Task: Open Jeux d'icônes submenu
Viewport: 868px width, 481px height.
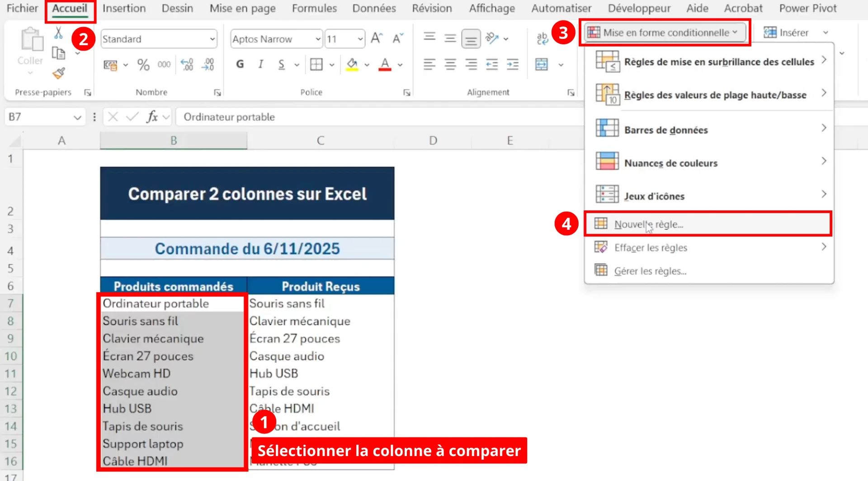Action: (x=709, y=195)
